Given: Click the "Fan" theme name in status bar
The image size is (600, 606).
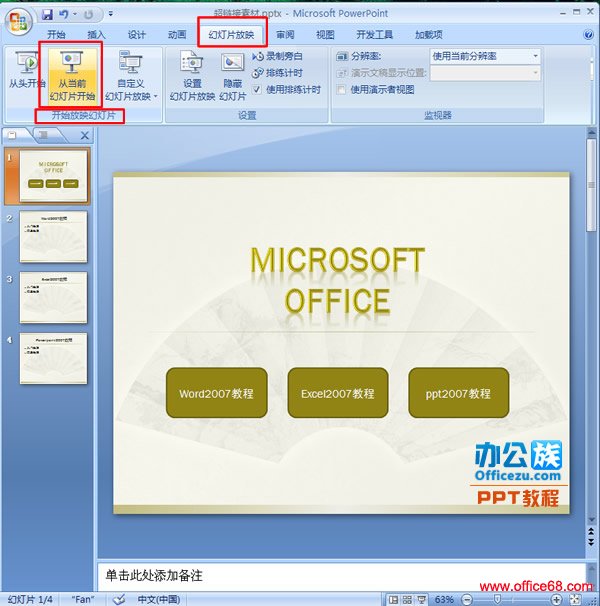Looking at the screenshot, I should click(x=83, y=599).
